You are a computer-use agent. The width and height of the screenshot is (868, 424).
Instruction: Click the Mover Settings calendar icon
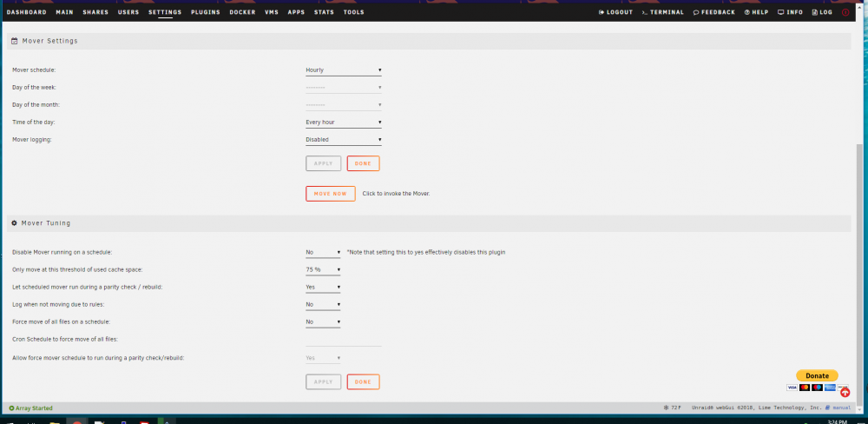pyautogui.click(x=15, y=41)
